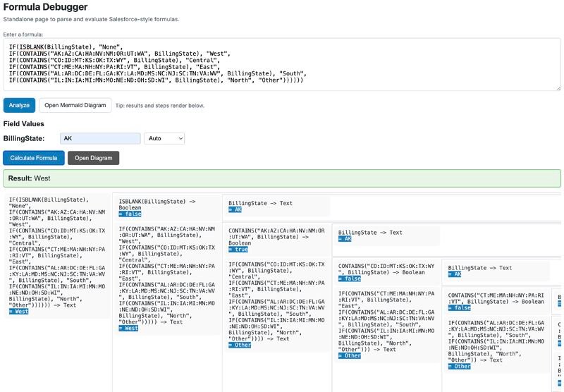Click Calculate Formula button

pos(34,158)
